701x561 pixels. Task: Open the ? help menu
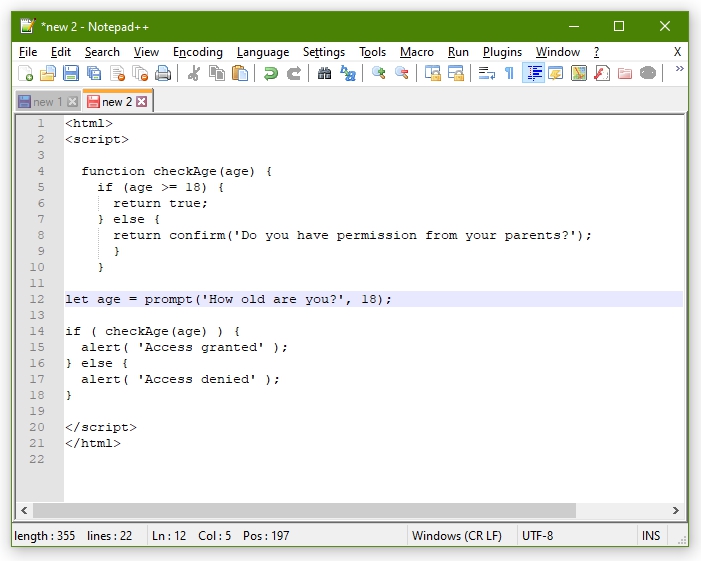tap(596, 52)
